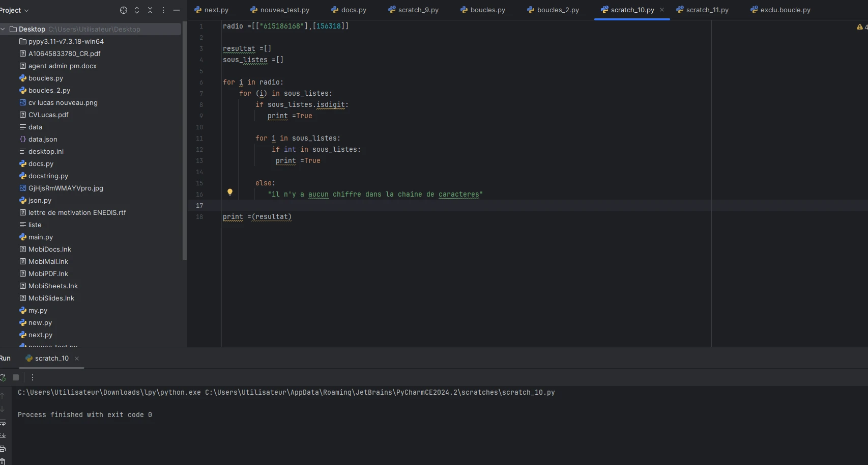
Task: Click the Expand All icon in Project panel
Action: (137, 10)
